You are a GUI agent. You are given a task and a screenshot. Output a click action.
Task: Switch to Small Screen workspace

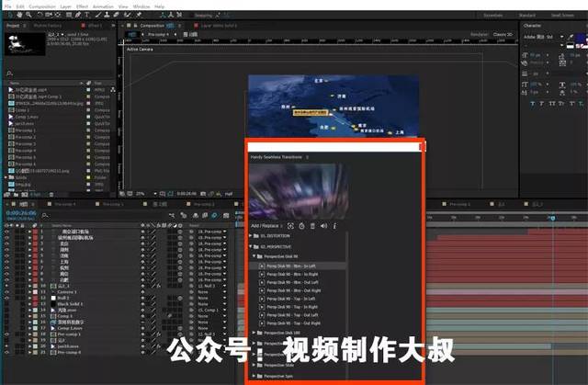pos(562,16)
